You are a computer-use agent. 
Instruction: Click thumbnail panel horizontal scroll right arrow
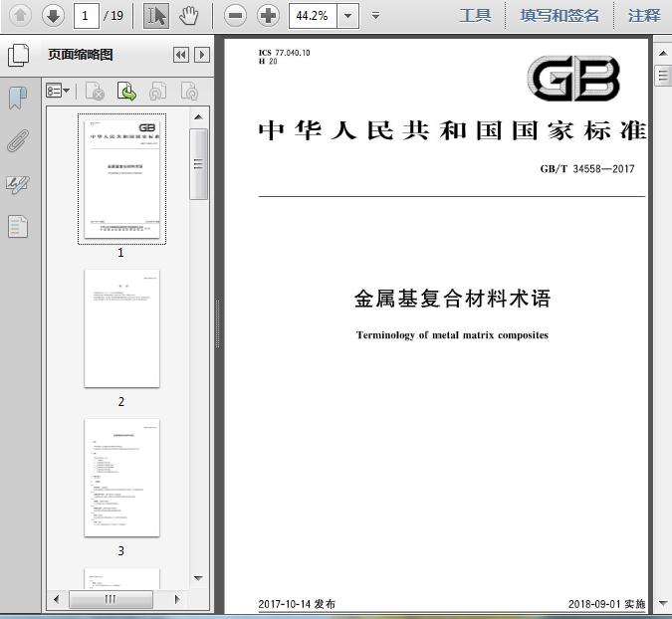pyautogui.click(x=177, y=599)
